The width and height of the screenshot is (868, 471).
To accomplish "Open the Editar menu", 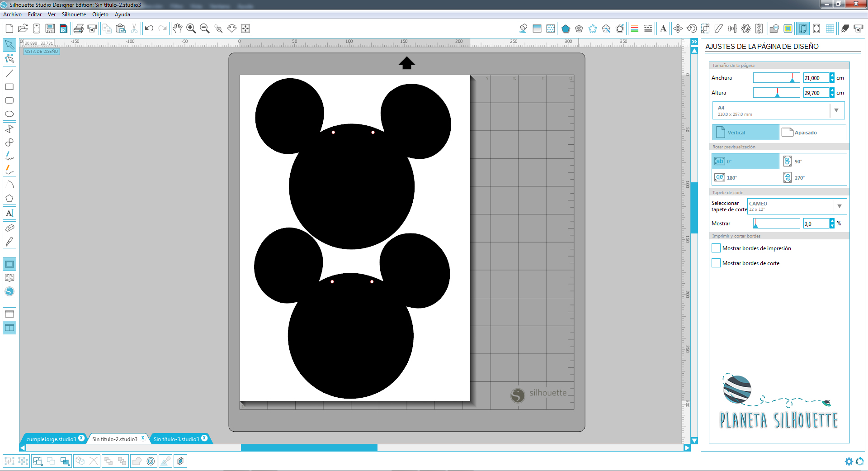I will pyautogui.click(x=35, y=14).
